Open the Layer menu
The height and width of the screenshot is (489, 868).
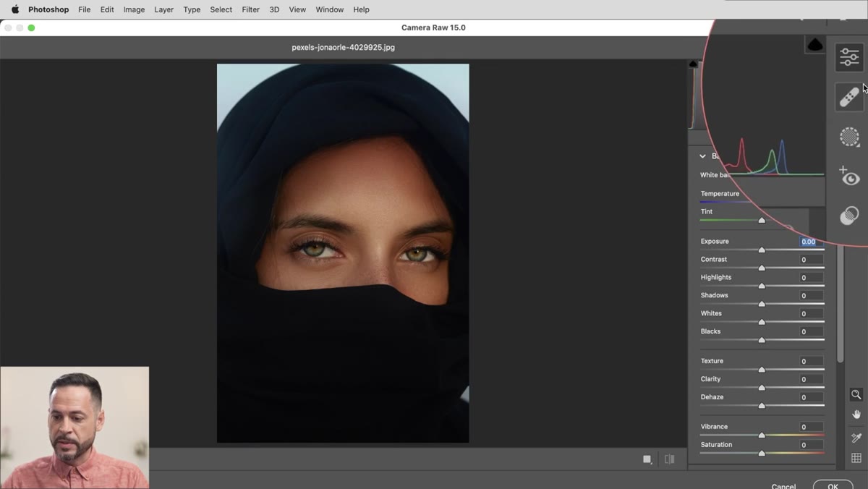(x=164, y=9)
